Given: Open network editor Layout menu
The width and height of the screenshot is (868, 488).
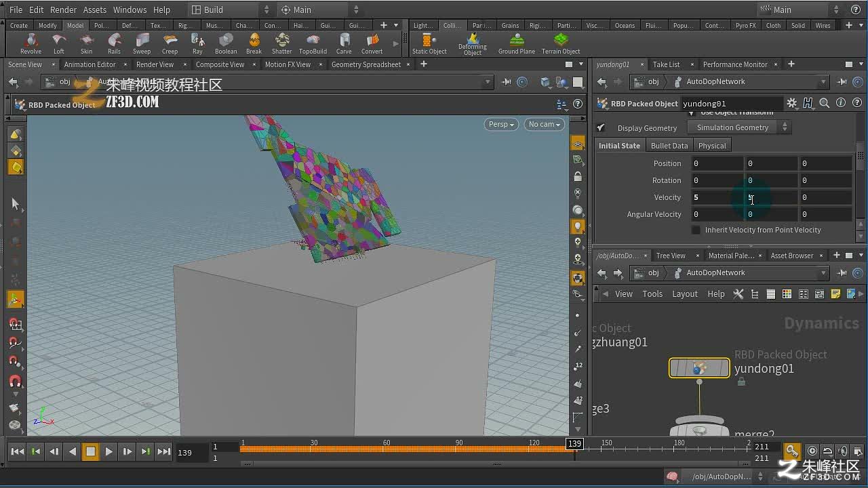Looking at the screenshot, I should tap(685, 294).
